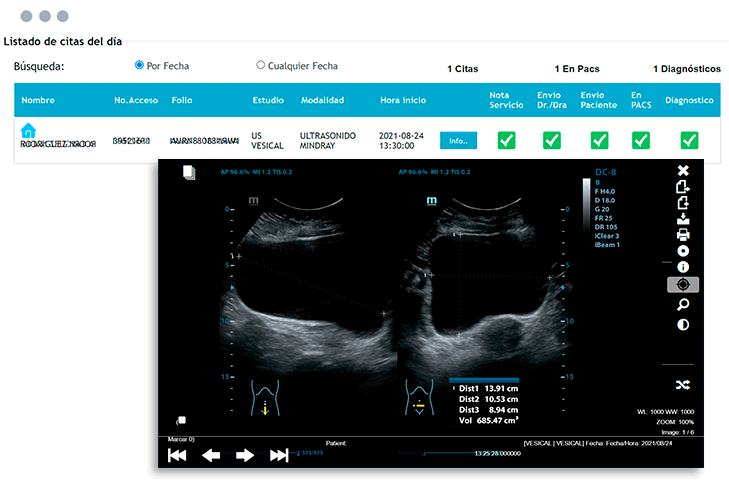Screen dimensions: 729x486
Task: Toggle the En PACS checkmark
Action: pyautogui.click(x=641, y=140)
